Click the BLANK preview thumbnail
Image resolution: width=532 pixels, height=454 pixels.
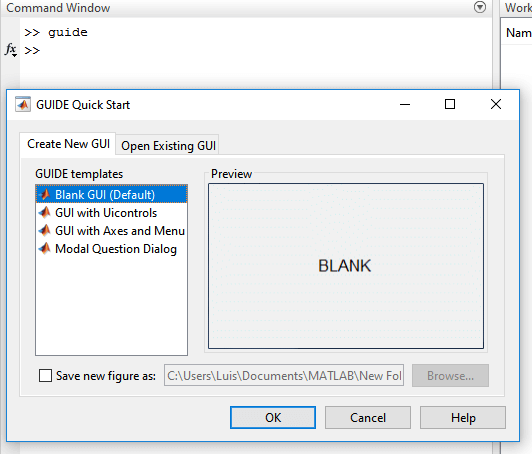346,266
